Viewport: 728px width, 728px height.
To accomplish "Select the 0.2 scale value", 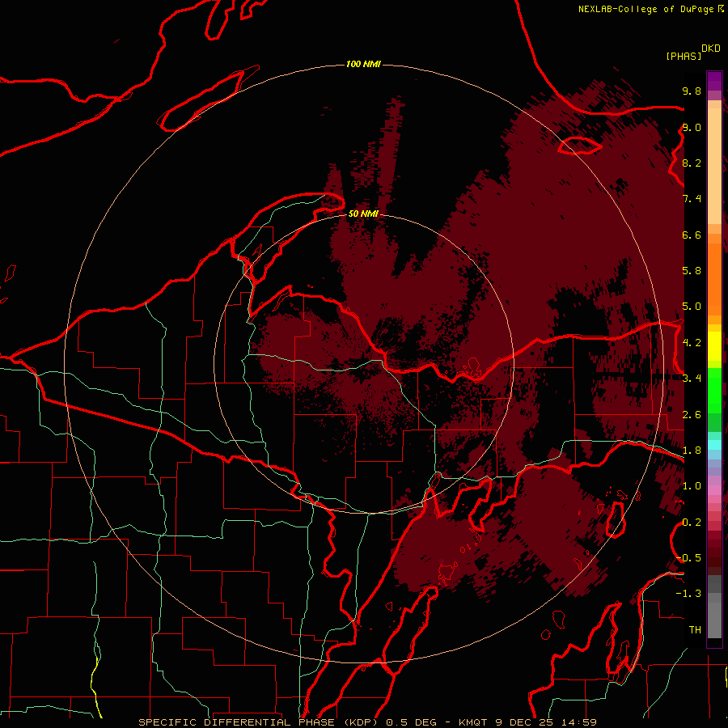I will 692,523.
